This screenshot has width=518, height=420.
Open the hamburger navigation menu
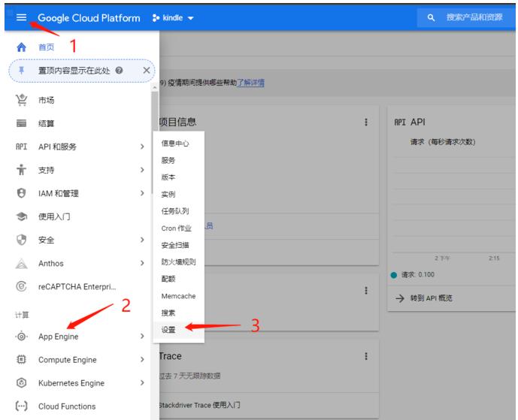[x=21, y=17]
